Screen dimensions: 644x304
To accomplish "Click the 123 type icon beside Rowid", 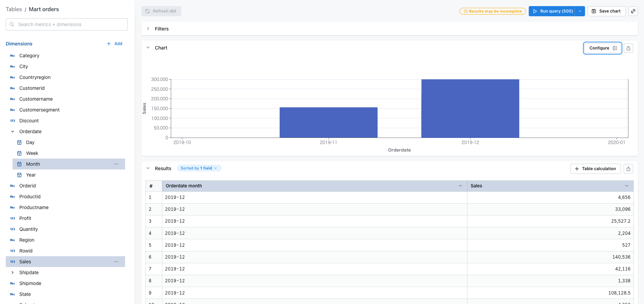I will coord(13,251).
